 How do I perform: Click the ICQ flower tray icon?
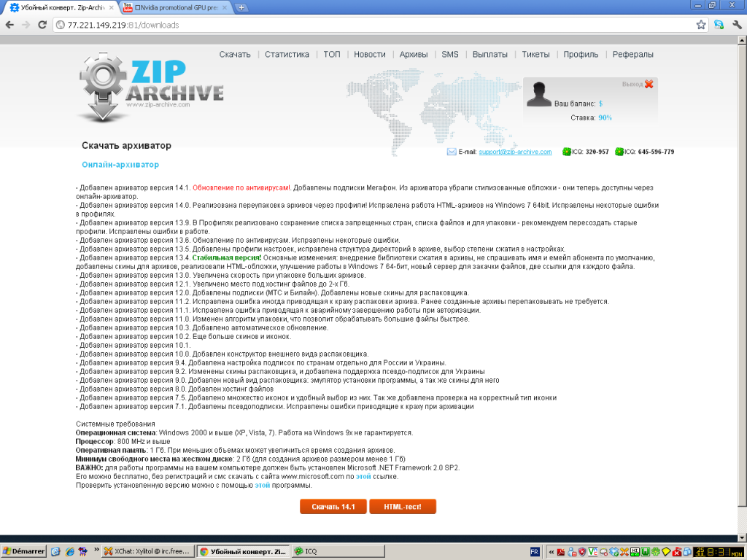[x=656, y=552]
